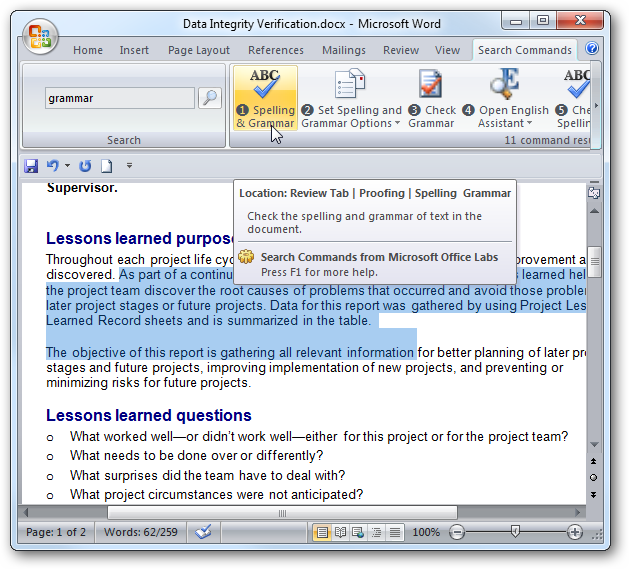Click the zoom in plus button

point(574,532)
